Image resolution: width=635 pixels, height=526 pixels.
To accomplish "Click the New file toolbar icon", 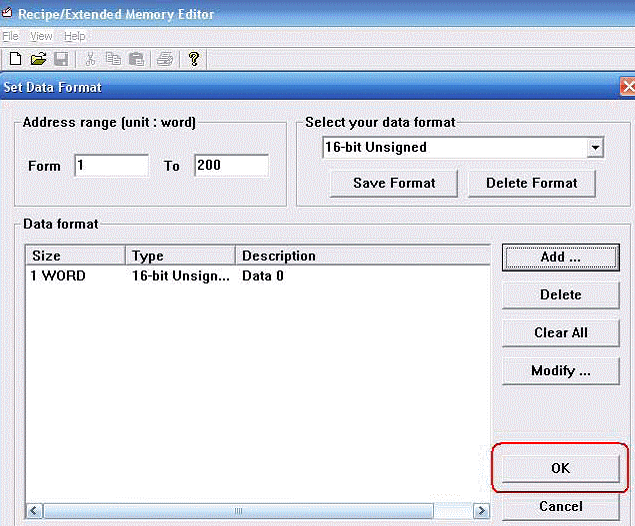I will pos(15,59).
